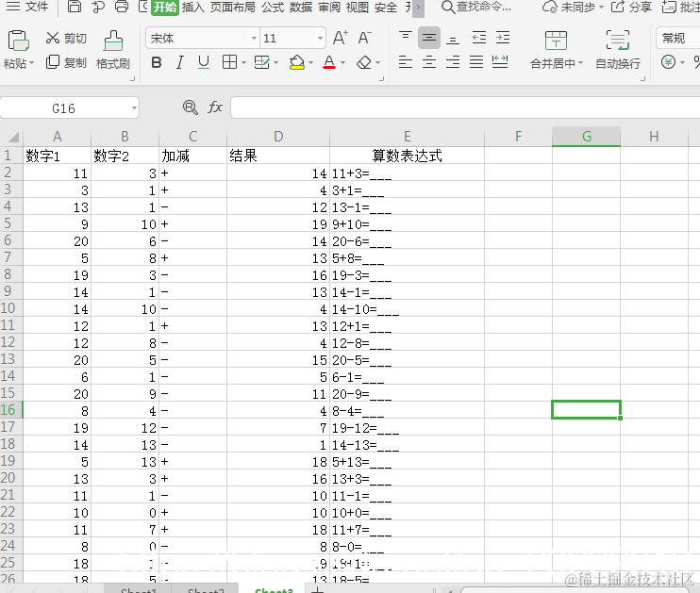Open the font name 宋体 dropdown

tap(254, 39)
